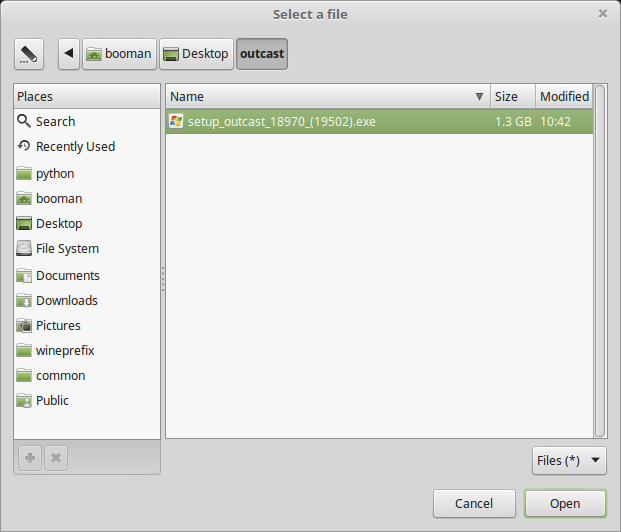Click the 1.3 GB size cell

tap(513, 122)
